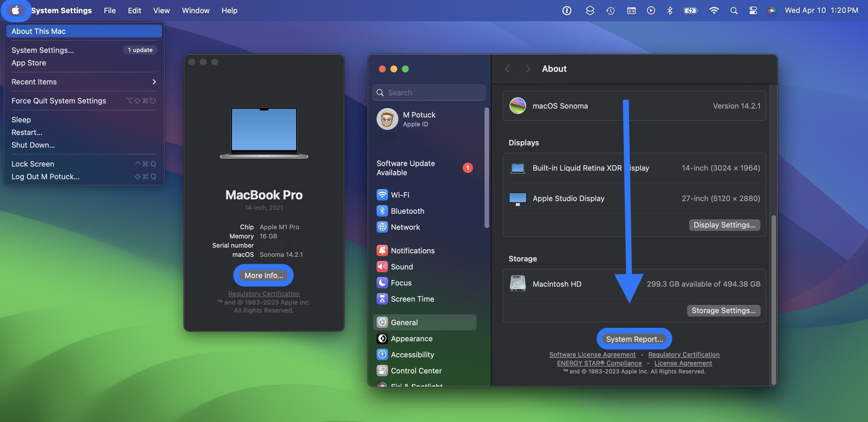Click Screen Time settings icon
This screenshot has height=422, width=868.
tap(383, 298)
